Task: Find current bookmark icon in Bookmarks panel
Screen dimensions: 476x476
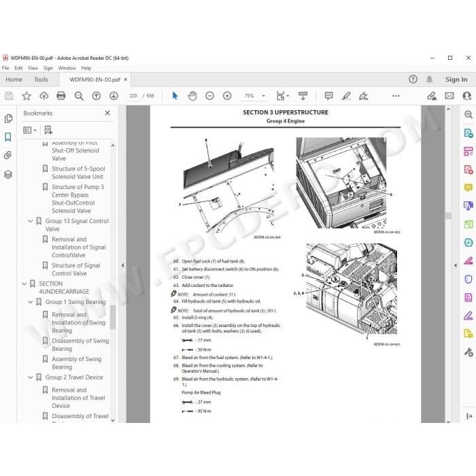Action: point(48,131)
